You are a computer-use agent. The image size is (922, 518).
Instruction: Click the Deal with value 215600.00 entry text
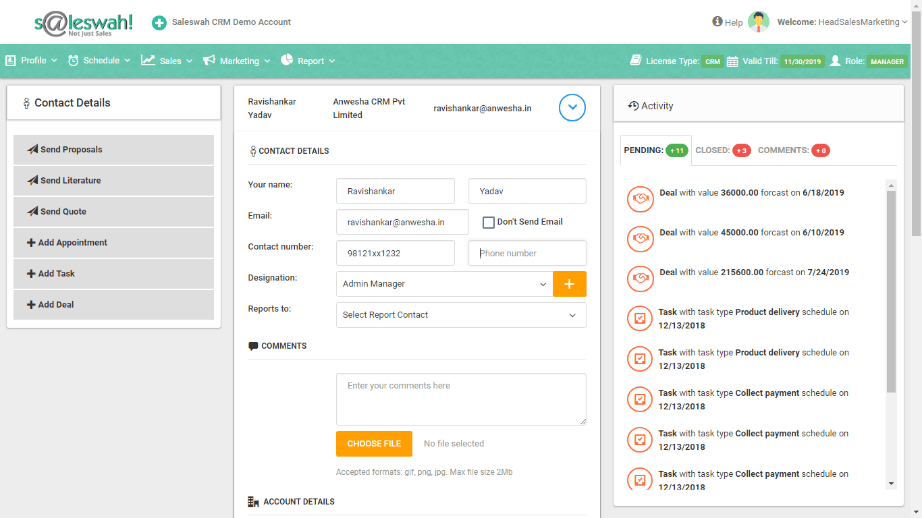point(754,272)
